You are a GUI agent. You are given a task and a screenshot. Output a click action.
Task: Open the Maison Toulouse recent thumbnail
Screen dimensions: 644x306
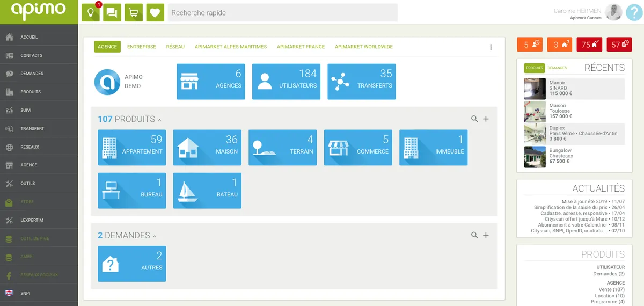click(x=535, y=112)
